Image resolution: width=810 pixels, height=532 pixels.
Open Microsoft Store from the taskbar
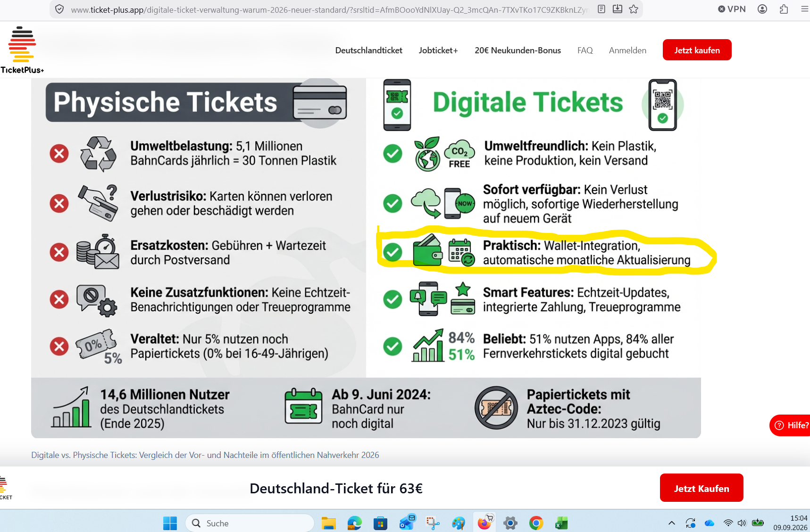tap(380, 523)
